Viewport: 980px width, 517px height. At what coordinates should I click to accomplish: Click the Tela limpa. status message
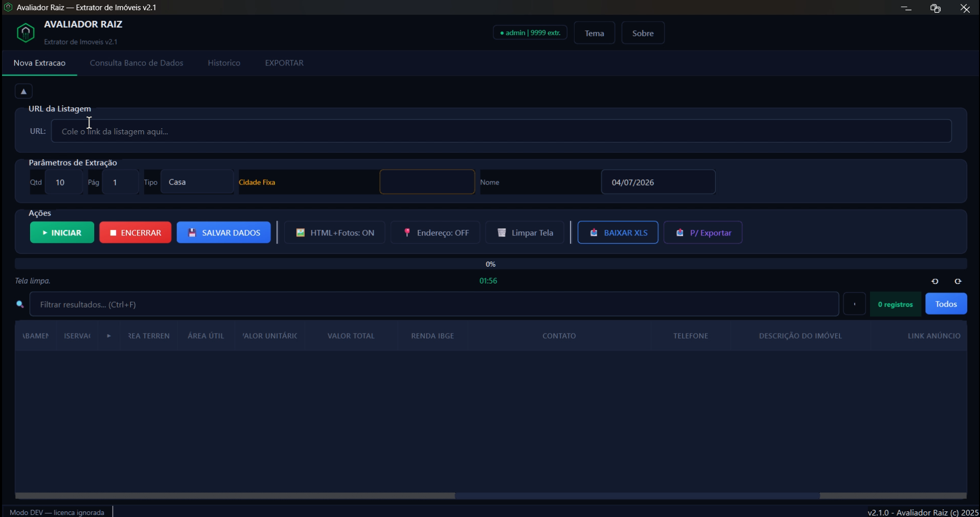(33, 281)
